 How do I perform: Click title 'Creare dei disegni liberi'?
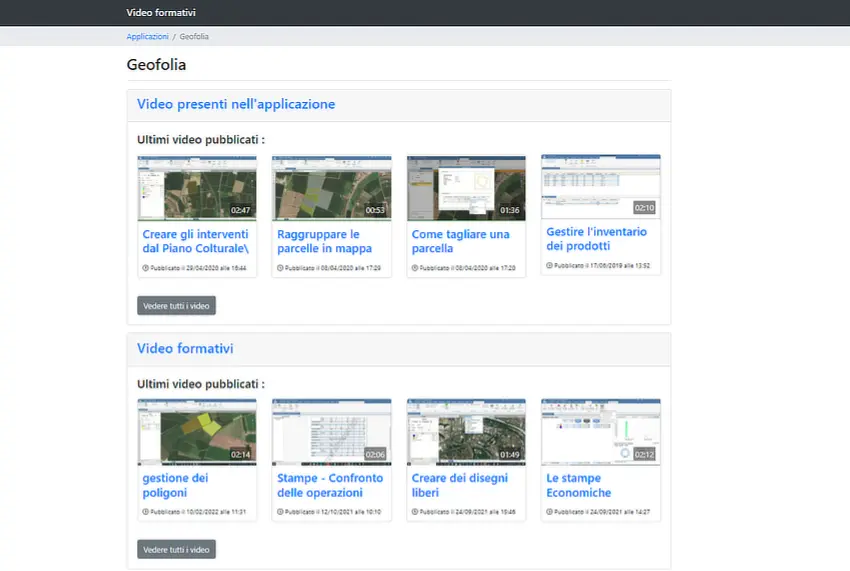[x=460, y=485]
